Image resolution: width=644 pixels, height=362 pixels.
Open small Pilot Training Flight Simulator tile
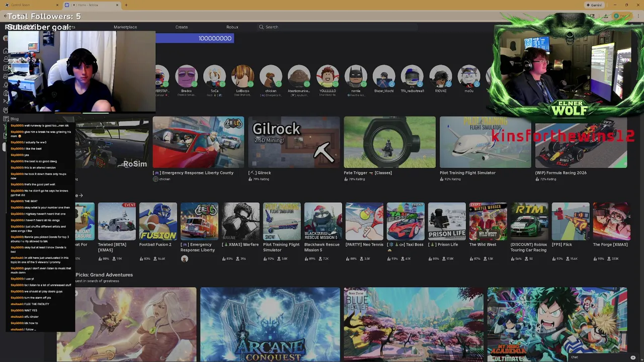282,221
